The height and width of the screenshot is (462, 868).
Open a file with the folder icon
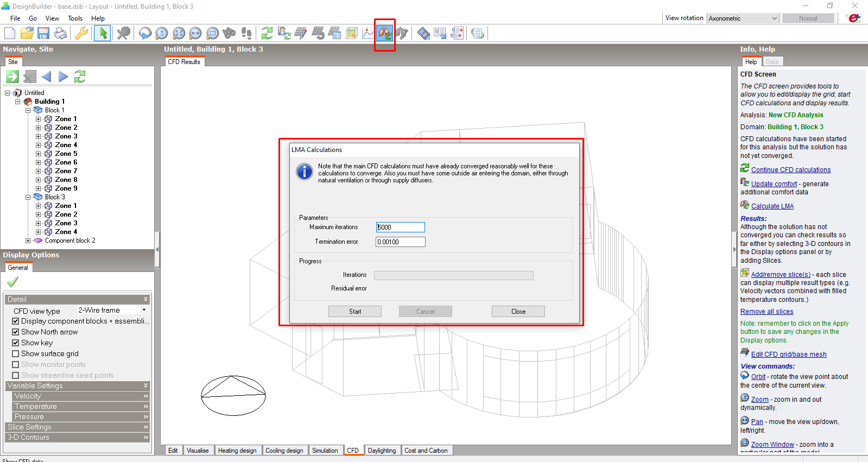tap(27, 33)
